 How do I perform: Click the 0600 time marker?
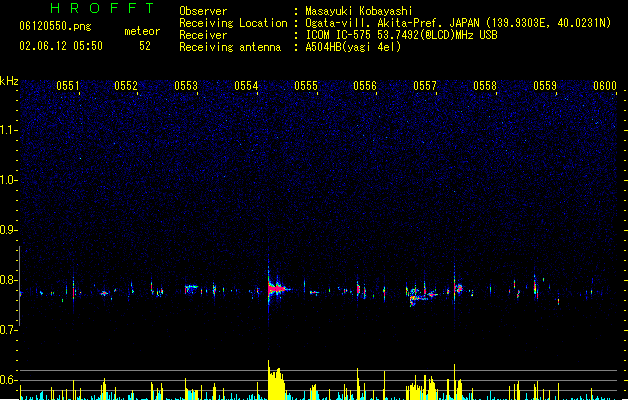pyautogui.click(x=605, y=86)
